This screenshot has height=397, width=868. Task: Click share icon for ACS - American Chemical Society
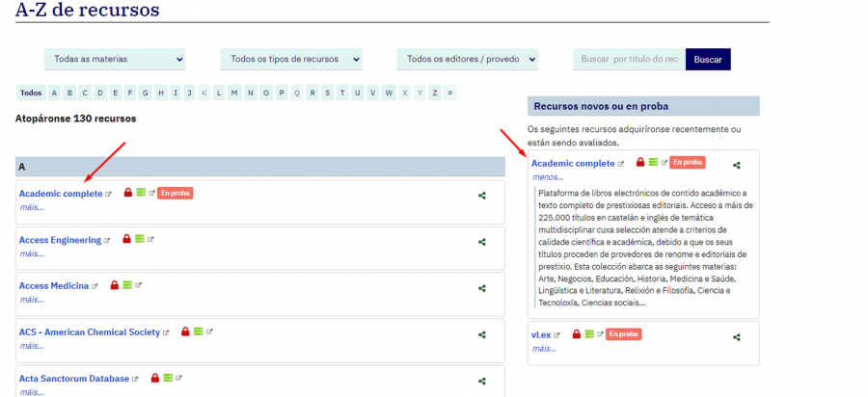click(x=482, y=334)
